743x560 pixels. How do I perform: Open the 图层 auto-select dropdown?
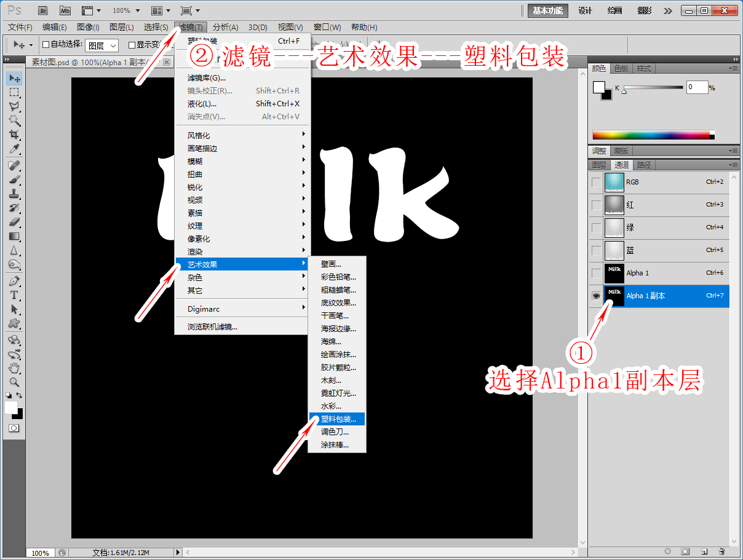tap(101, 45)
